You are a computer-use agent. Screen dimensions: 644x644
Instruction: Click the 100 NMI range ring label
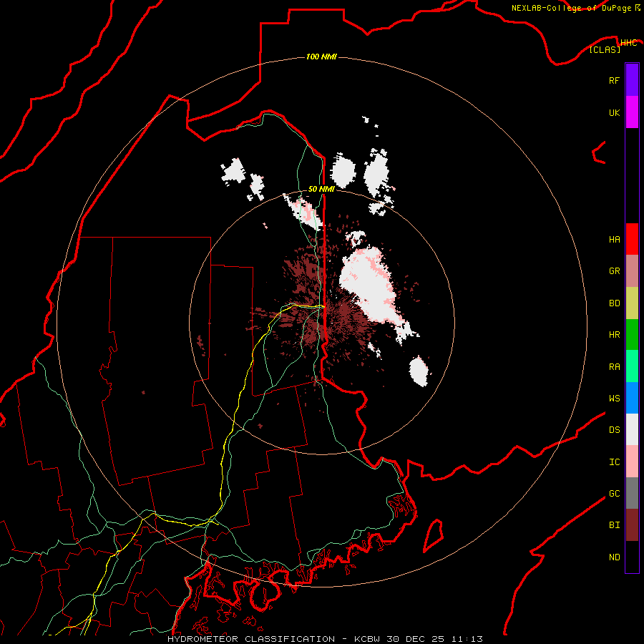(x=321, y=57)
